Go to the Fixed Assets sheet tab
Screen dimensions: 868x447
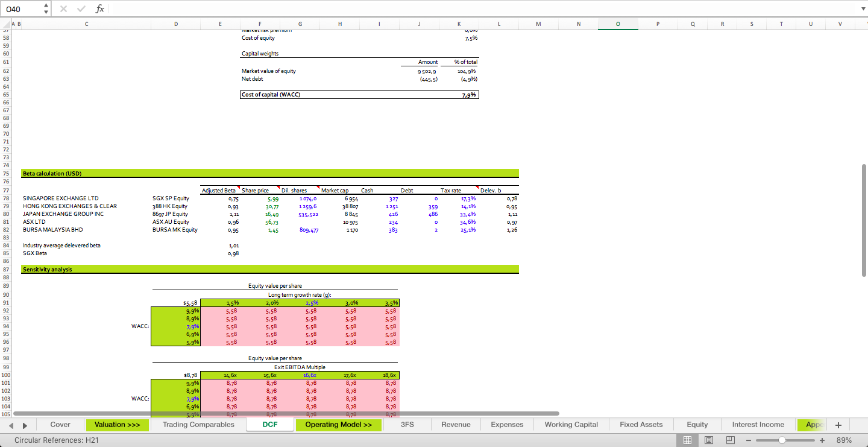[641, 425]
